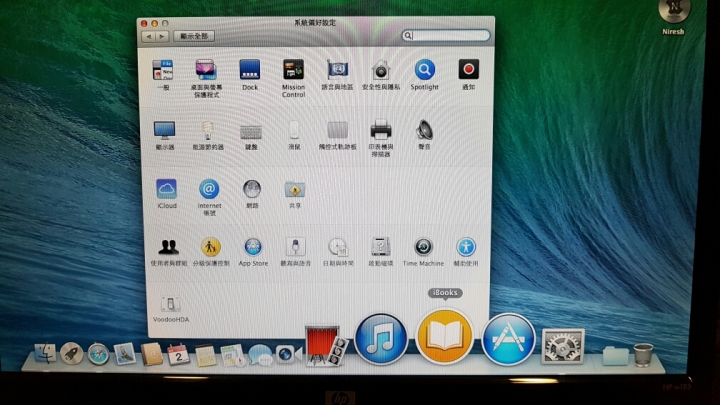720x405 pixels.
Task: Open the Trackpad preferences pane
Action: (338, 130)
